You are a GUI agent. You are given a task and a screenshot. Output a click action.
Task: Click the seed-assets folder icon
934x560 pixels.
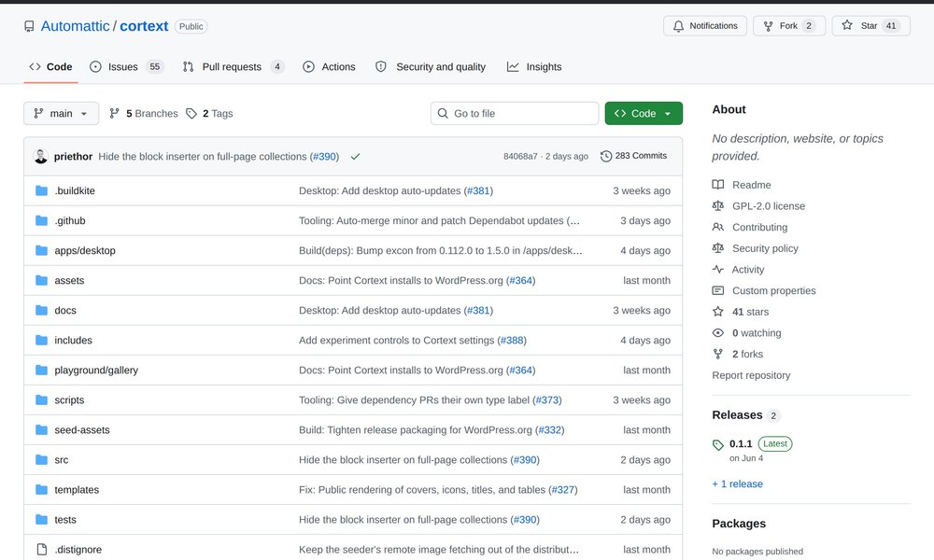tap(41, 429)
